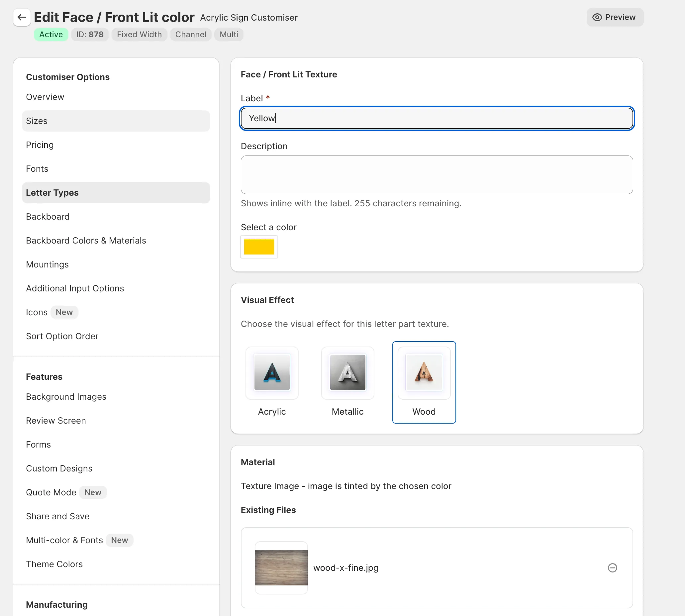Remove wood-x-fine.jpg existing file

[x=613, y=568]
